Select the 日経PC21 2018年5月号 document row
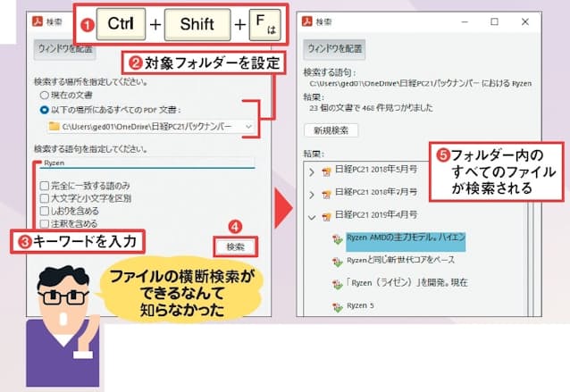 (376, 170)
